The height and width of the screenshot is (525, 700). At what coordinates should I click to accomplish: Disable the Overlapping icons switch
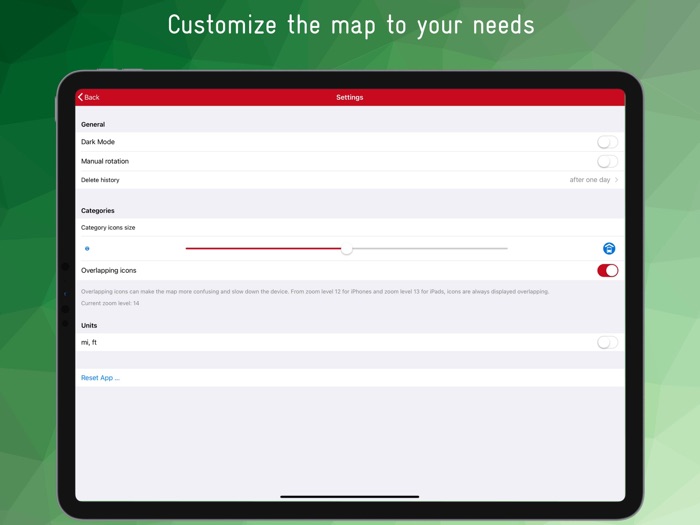point(608,271)
